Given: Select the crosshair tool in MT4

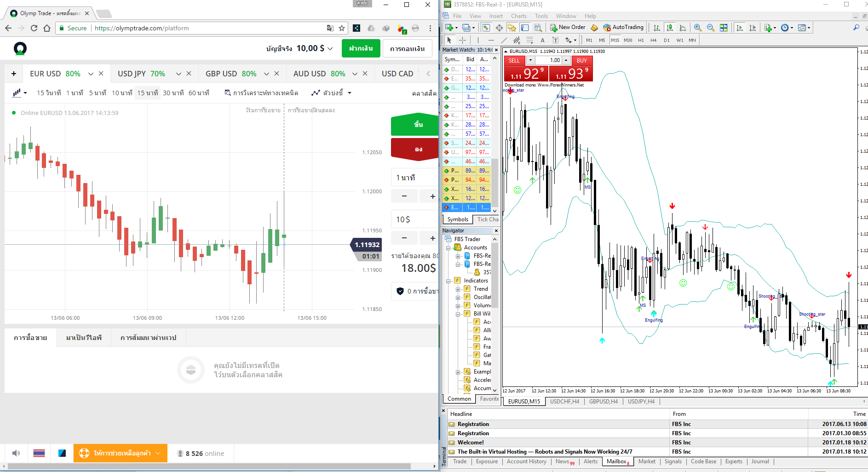Looking at the screenshot, I should 463,40.
